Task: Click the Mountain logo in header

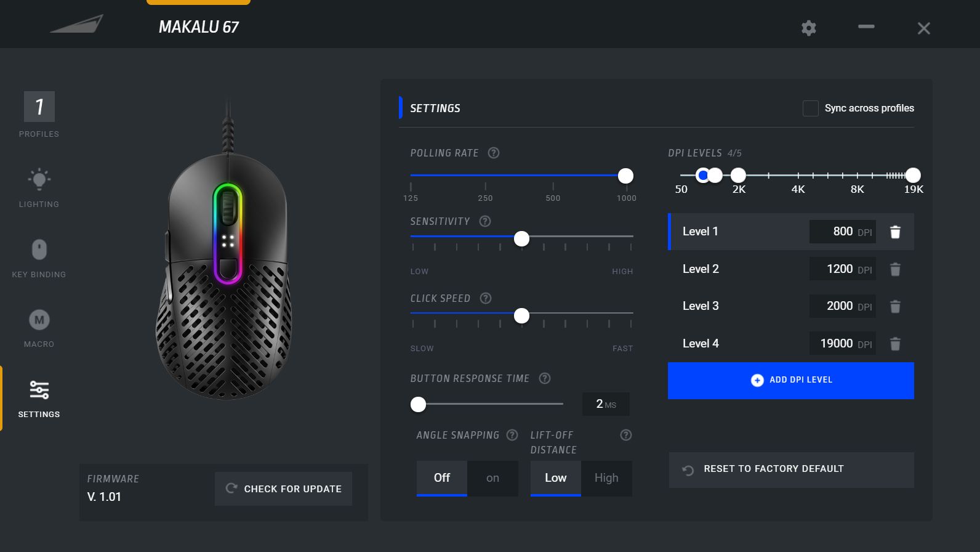Action: (x=76, y=25)
